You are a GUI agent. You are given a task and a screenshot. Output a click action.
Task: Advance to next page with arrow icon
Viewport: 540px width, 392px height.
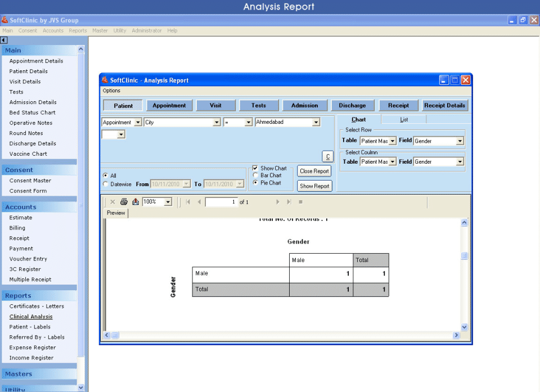pyautogui.click(x=278, y=201)
